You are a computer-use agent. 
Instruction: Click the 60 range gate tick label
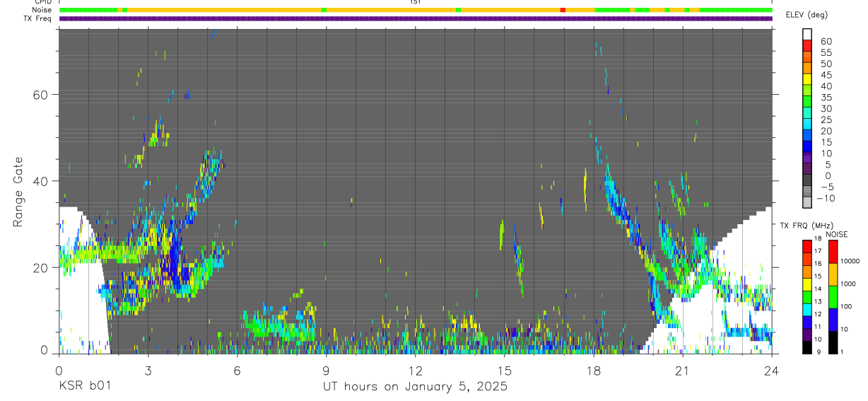point(44,95)
